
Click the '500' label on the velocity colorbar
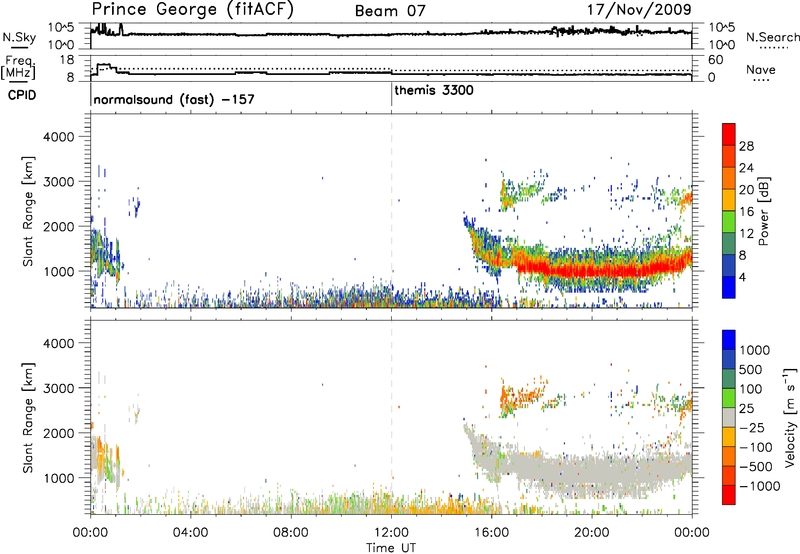[x=751, y=369]
